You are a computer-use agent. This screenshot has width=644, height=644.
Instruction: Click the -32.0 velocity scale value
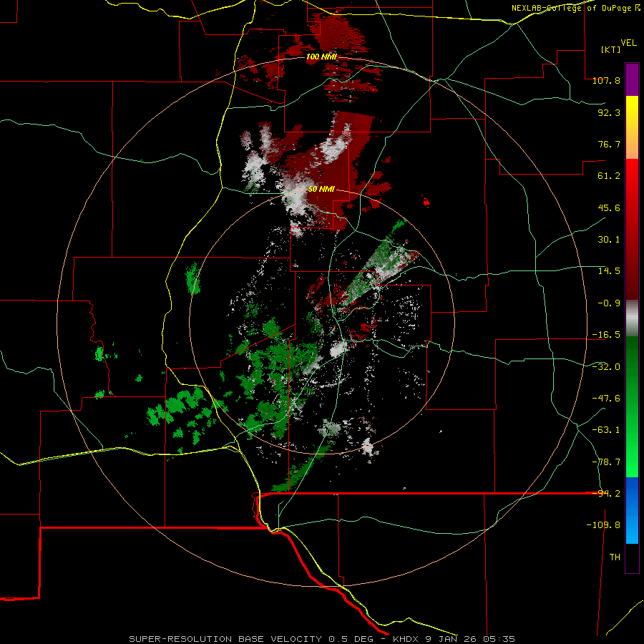point(606,367)
